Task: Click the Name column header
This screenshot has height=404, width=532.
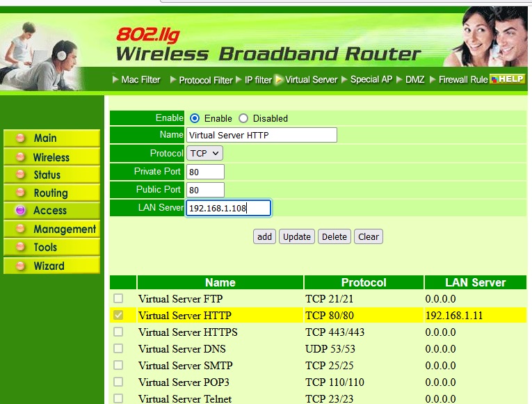Action: [x=220, y=282]
